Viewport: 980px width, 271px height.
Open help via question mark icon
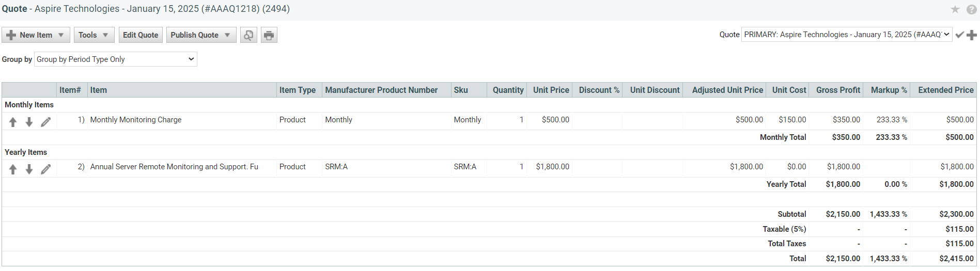(971, 9)
